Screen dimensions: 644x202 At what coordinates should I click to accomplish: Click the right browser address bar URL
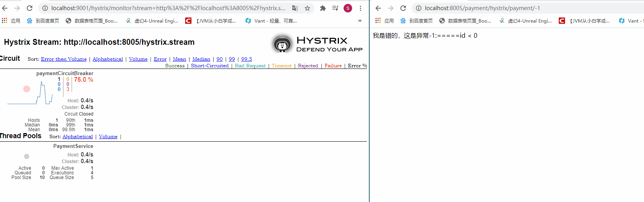click(483, 8)
